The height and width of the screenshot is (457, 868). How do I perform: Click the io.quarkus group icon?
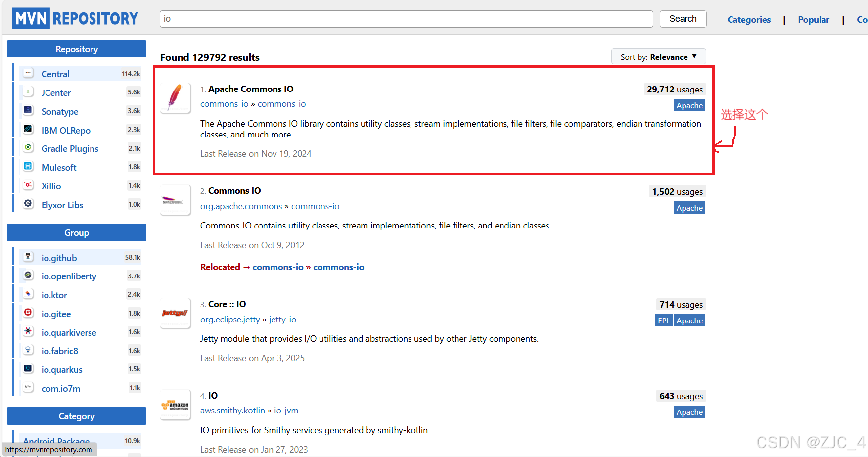28,369
